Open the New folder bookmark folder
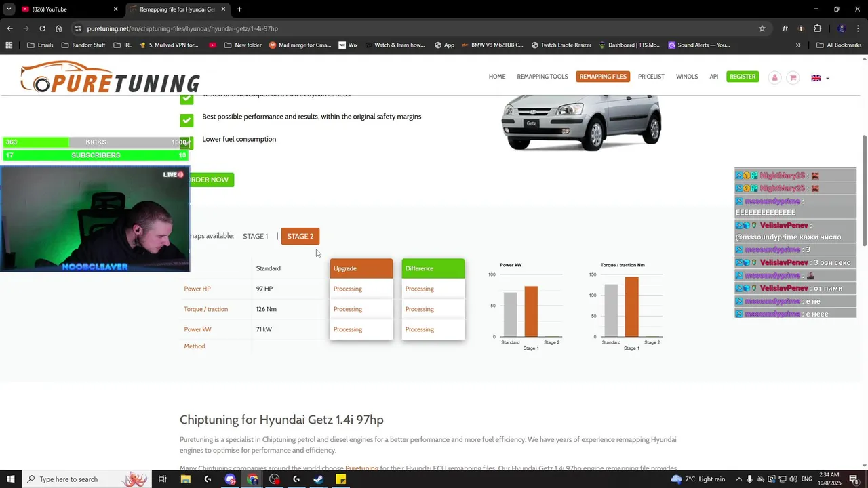Screen dimensions: 868x488 pyautogui.click(x=242, y=45)
